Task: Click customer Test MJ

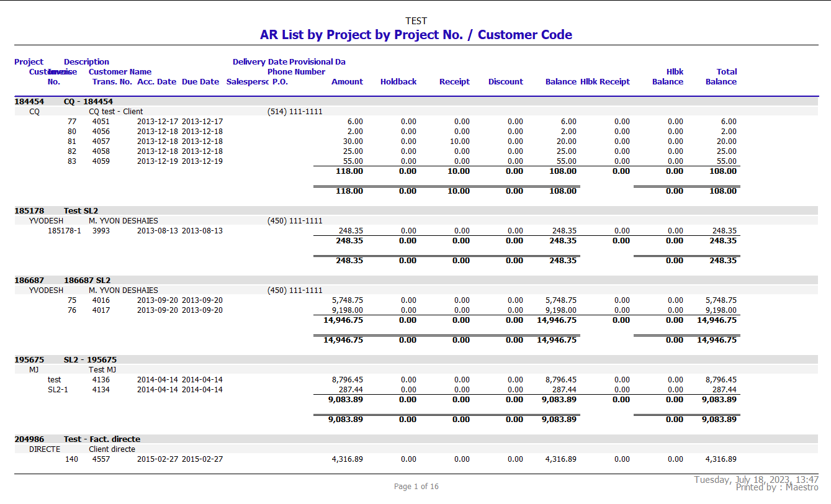Action: (x=102, y=370)
